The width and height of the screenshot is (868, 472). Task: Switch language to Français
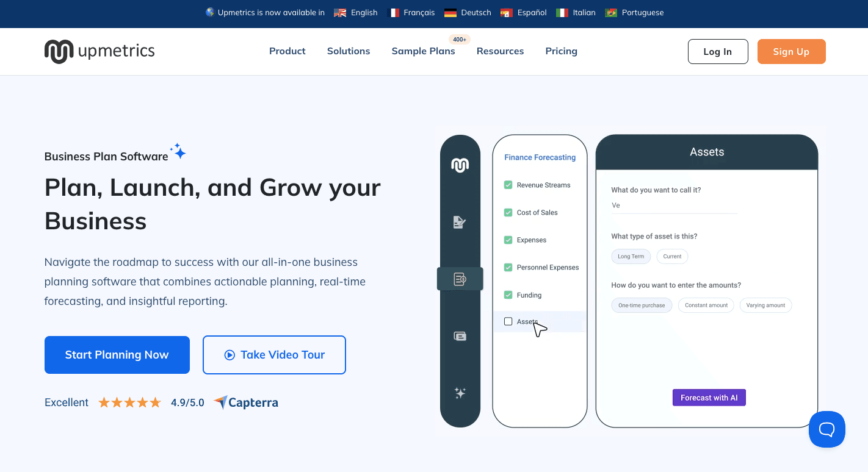tap(419, 13)
